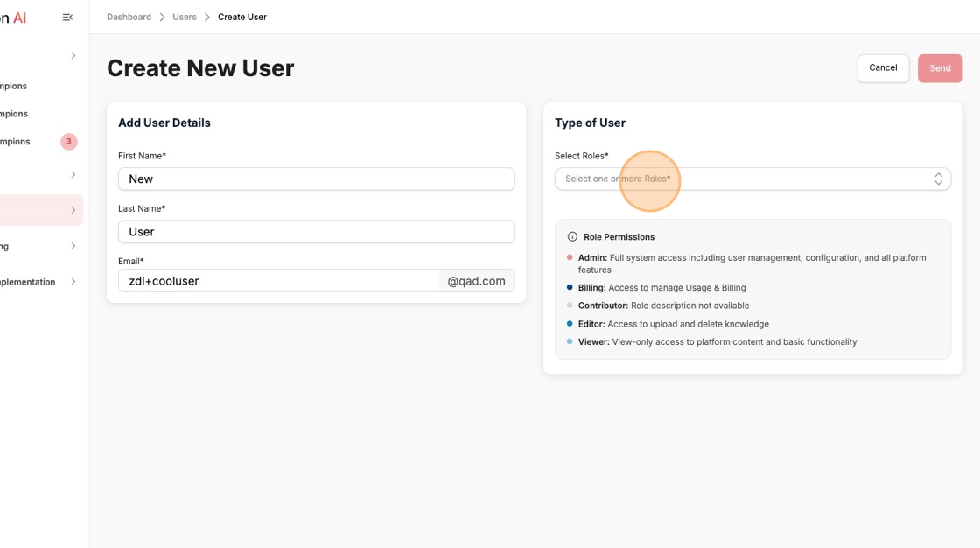Click the Email input field
The image size is (980, 548).
(279, 281)
